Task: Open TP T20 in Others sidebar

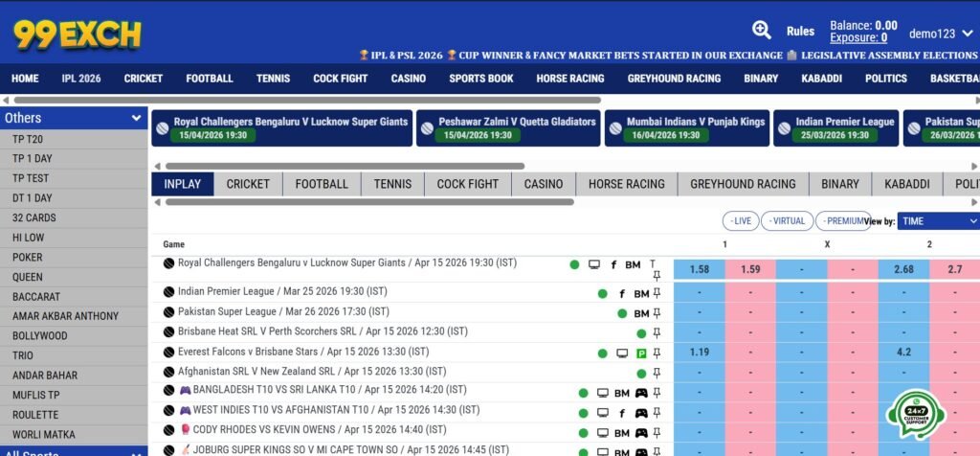Action: [x=74, y=140]
